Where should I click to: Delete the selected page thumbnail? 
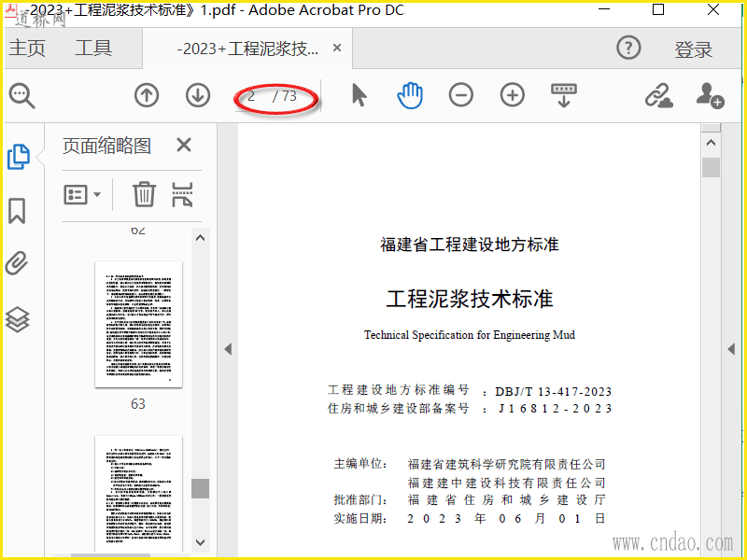pyautogui.click(x=144, y=194)
